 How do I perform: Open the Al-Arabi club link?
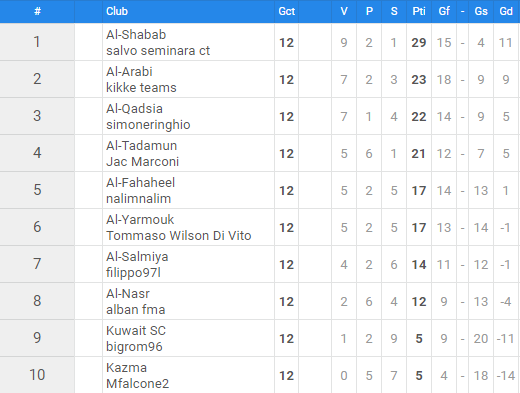coord(129,72)
